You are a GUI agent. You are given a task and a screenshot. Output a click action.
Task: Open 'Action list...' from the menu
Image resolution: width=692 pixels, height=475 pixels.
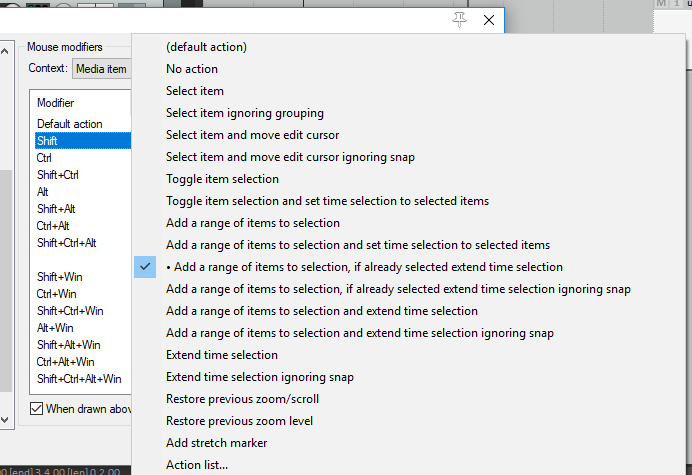tap(197, 464)
